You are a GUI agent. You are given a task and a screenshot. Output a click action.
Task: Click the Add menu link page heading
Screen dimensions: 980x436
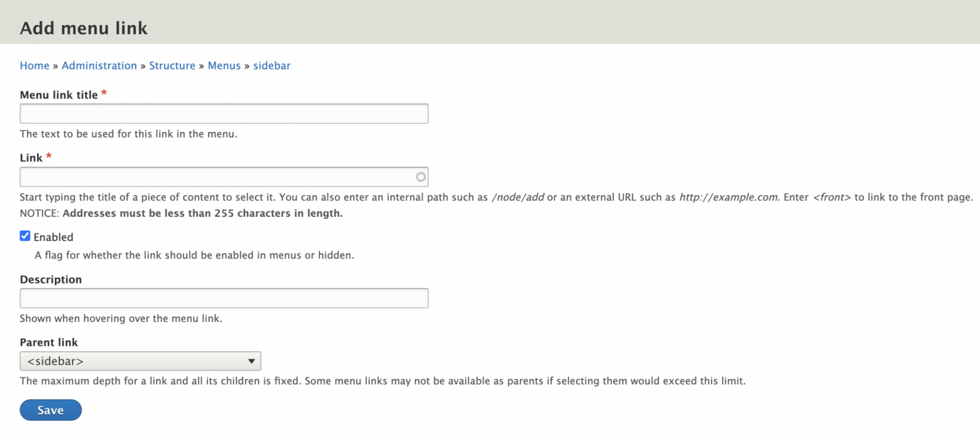coord(83,28)
